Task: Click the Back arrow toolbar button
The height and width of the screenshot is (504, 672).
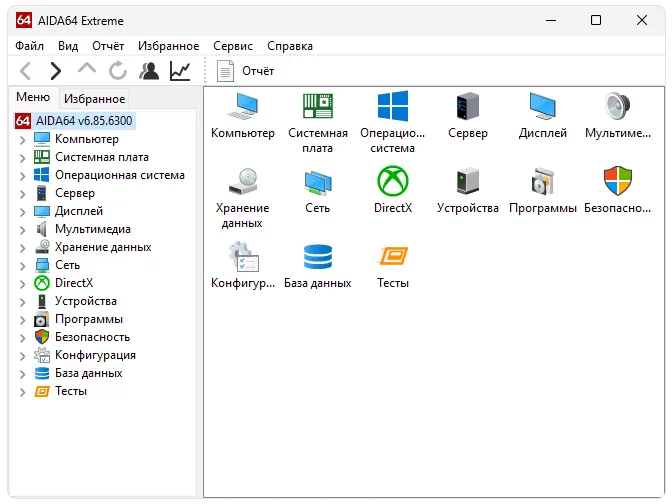Action: [x=26, y=71]
